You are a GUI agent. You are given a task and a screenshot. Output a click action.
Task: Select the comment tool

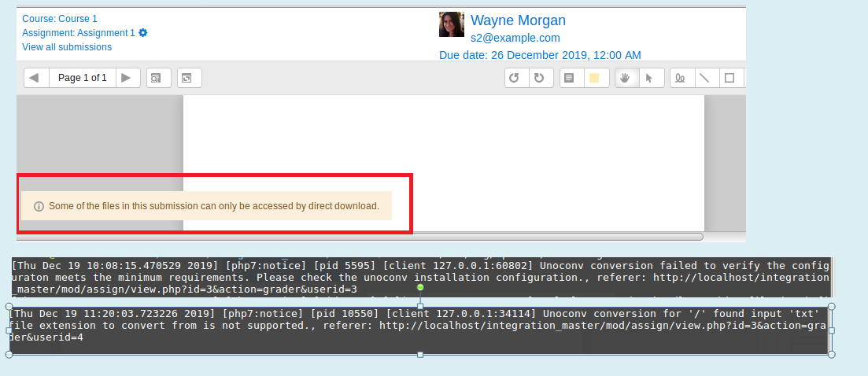click(572, 78)
